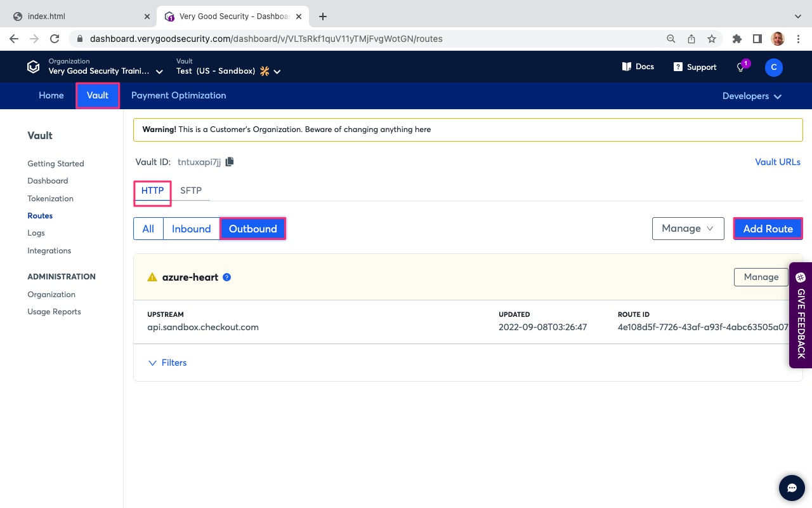
Task: Click the azure-heart route name
Action: point(190,277)
